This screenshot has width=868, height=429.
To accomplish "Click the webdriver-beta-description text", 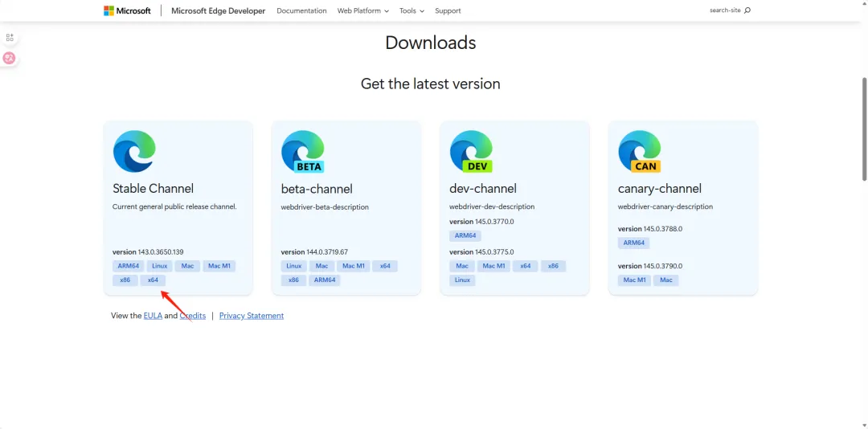I will point(325,207).
